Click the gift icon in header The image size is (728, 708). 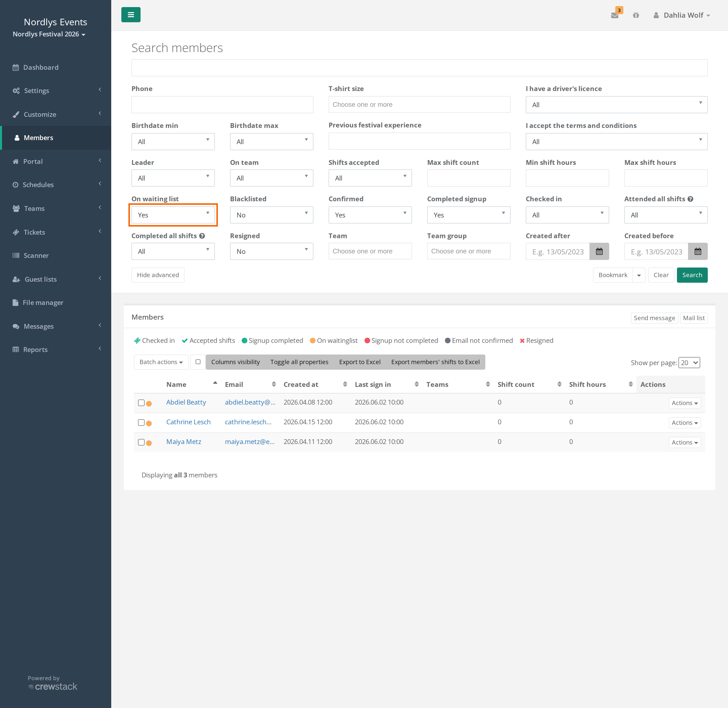point(636,15)
